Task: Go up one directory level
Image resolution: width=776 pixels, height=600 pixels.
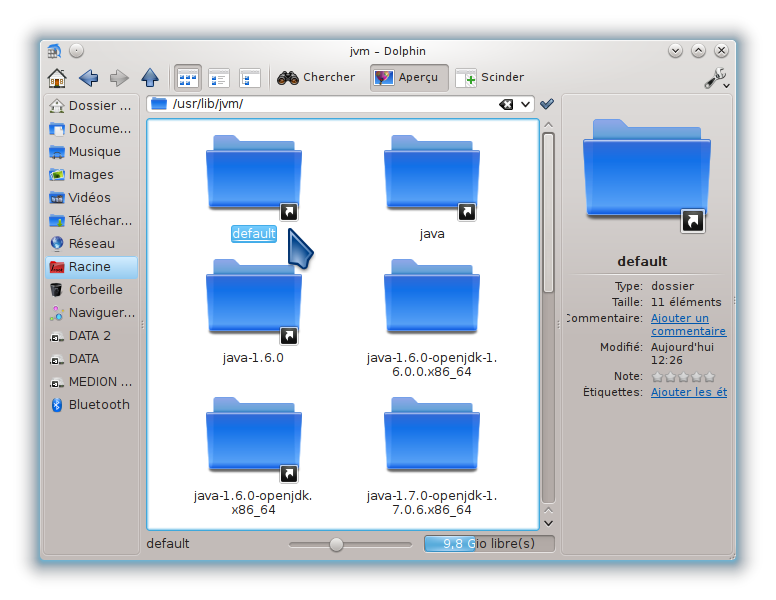Action: pos(149,78)
